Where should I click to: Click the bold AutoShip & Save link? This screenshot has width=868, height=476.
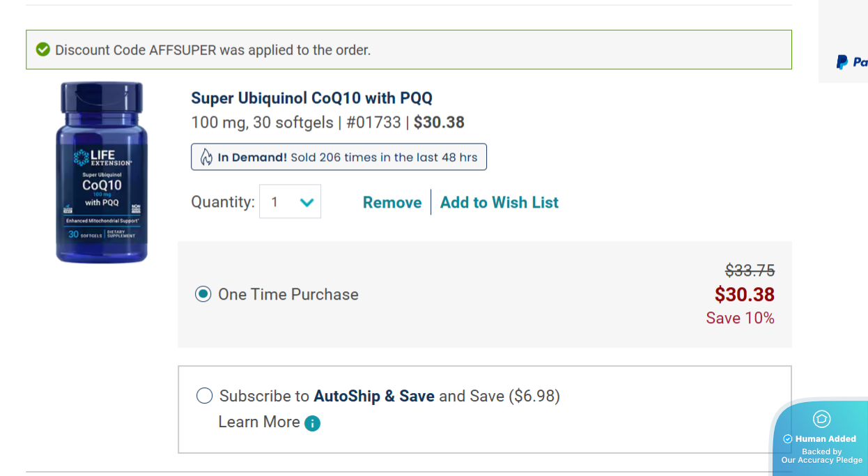point(374,396)
